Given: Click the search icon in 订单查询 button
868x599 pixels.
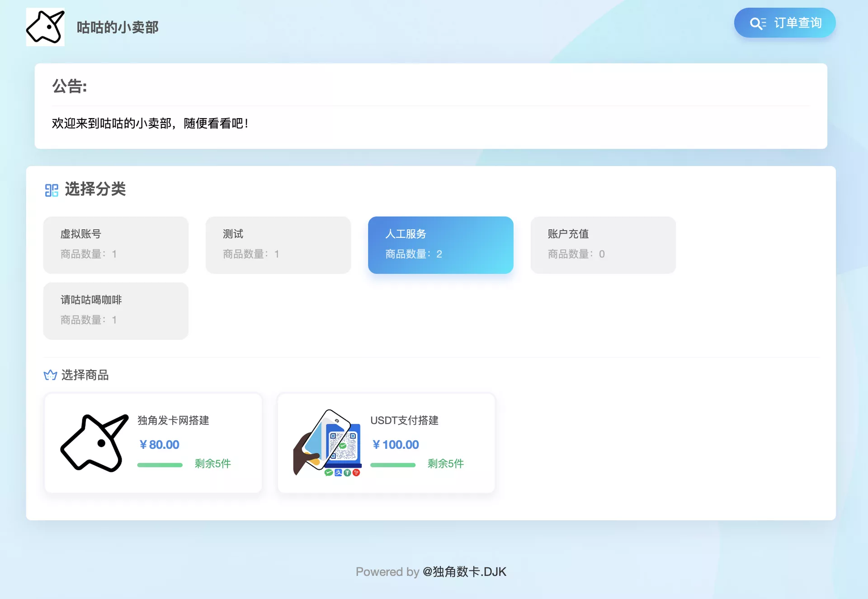Looking at the screenshot, I should [758, 23].
